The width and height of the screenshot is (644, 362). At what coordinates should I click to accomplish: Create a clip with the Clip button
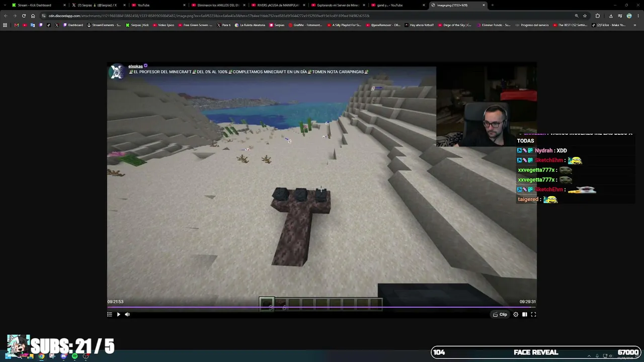(500, 314)
